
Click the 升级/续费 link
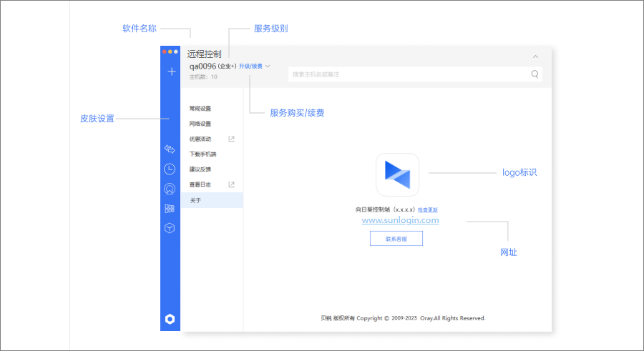tap(250, 66)
